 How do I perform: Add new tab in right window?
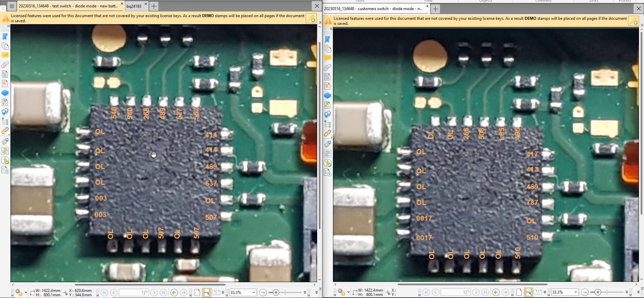click(x=435, y=9)
